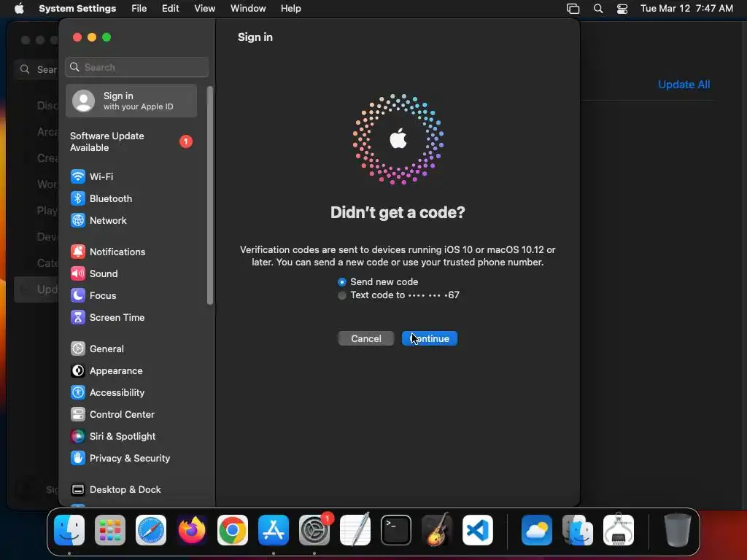Click Stage Manager icon in menu bar
747x560 pixels.
coord(573,9)
